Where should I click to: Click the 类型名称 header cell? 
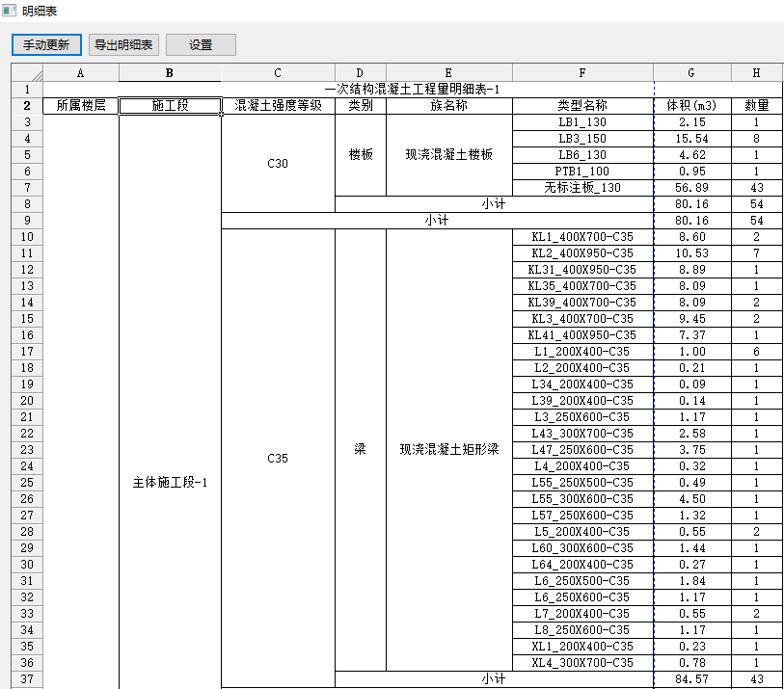[x=582, y=106]
